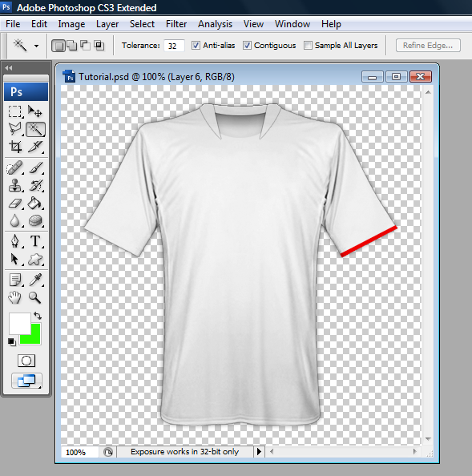Choose the Clone Stamp tool
Viewport: 472px width, 476px height.
(15, 185)
